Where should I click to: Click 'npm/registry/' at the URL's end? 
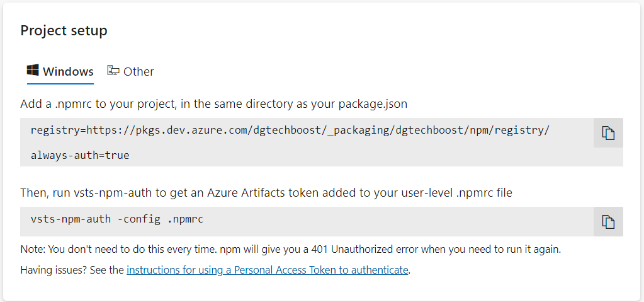click(x=509, y=131)
